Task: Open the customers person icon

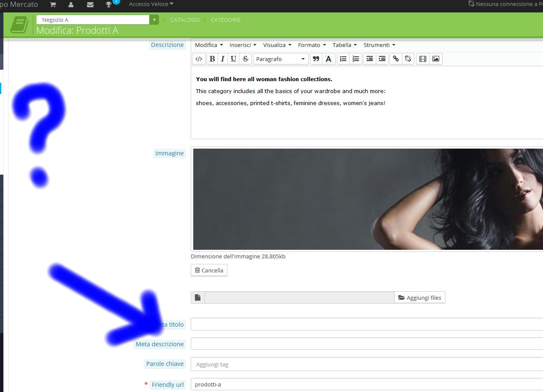Action: (x=71, y=4)
